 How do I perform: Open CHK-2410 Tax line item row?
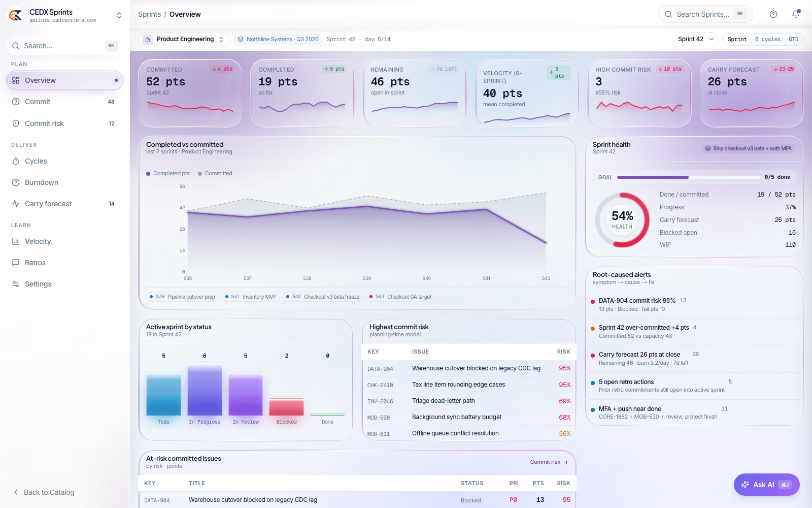click(x=469, y=385)
